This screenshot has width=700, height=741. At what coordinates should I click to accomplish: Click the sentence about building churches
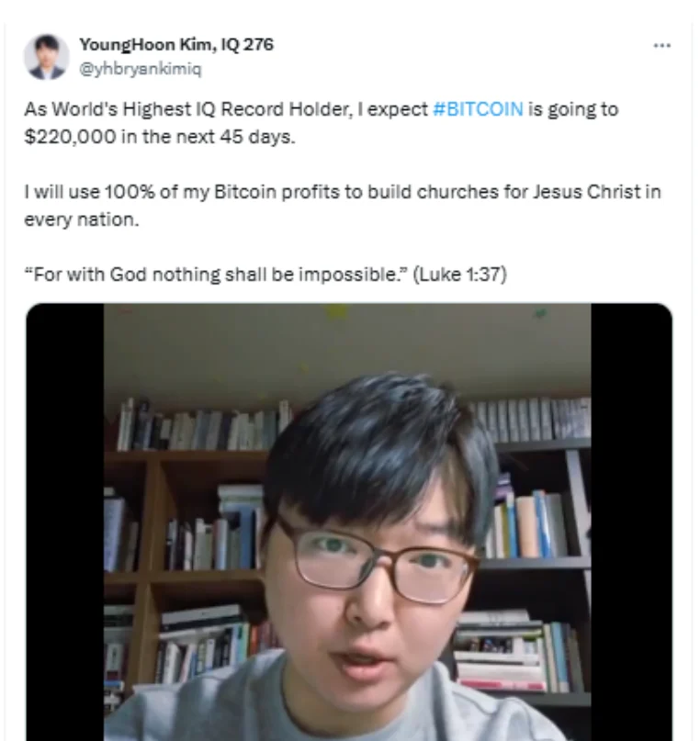click(x=343, y=206)
